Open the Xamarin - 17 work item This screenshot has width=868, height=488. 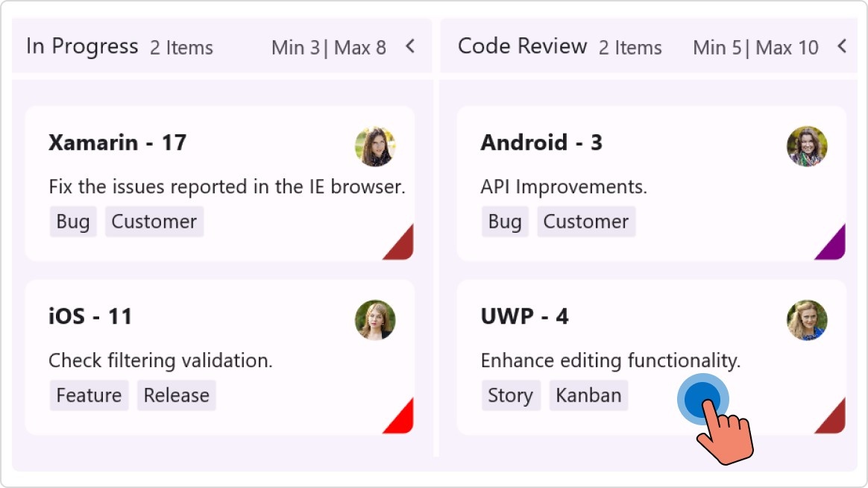click(117, 143)
